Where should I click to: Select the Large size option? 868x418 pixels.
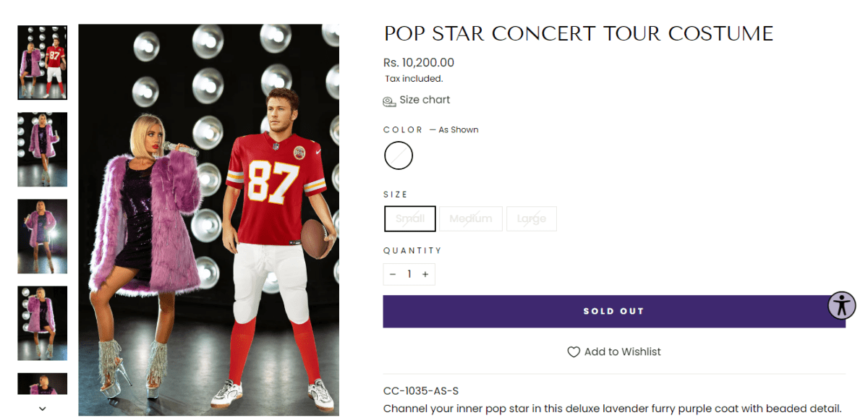pyautogui.click(x=531, y=218)
